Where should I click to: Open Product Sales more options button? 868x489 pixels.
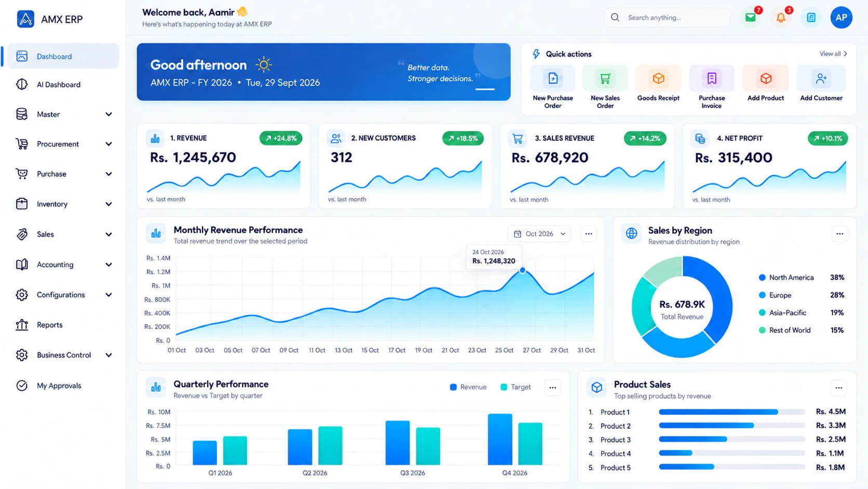[x=838, y=387]
